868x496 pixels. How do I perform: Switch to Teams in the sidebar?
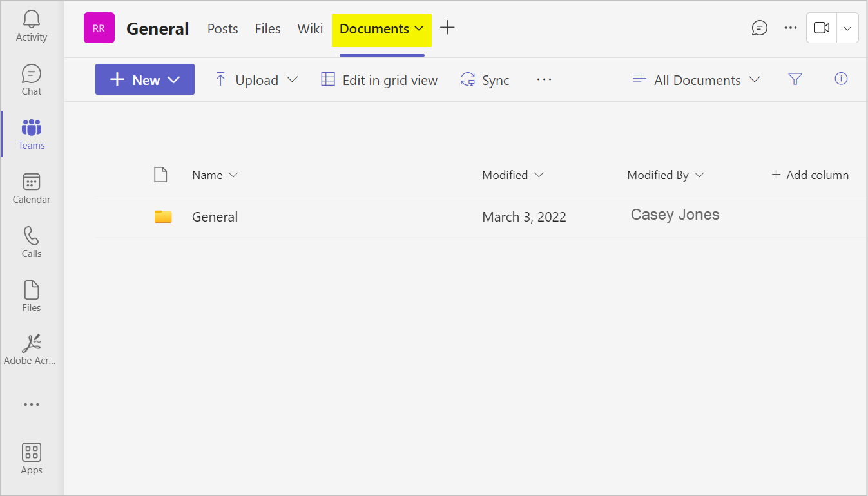tap(31, 133)
